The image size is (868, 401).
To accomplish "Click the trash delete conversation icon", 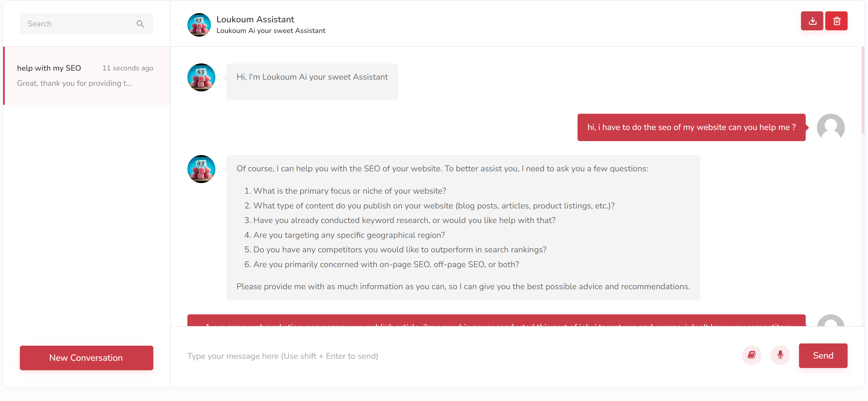I will (836, 21).
